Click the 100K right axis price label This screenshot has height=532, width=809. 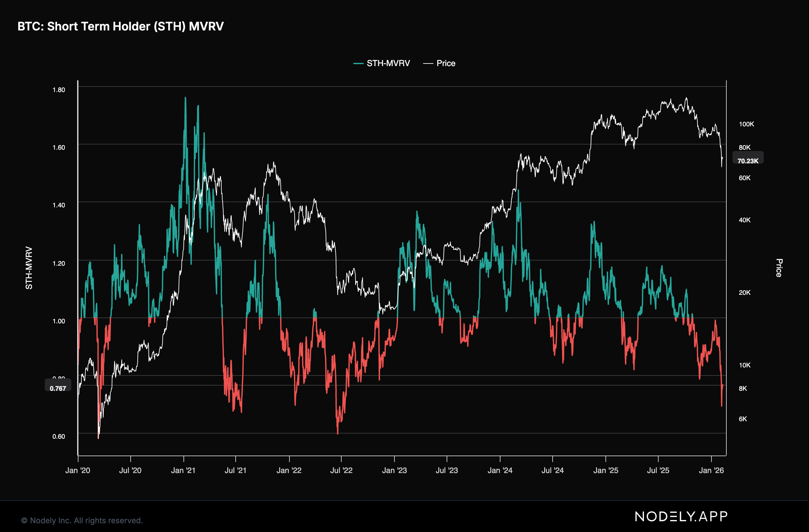[746, 124]
